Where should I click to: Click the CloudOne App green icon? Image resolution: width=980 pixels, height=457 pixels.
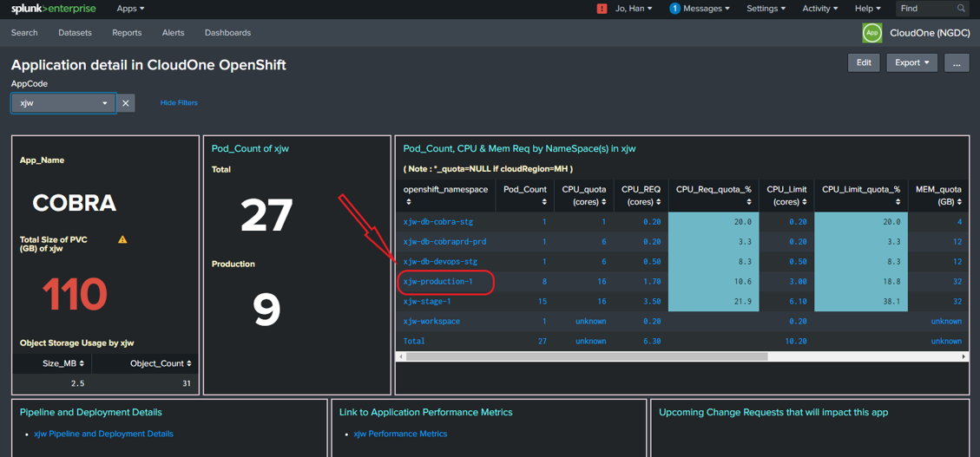(871, 33)
